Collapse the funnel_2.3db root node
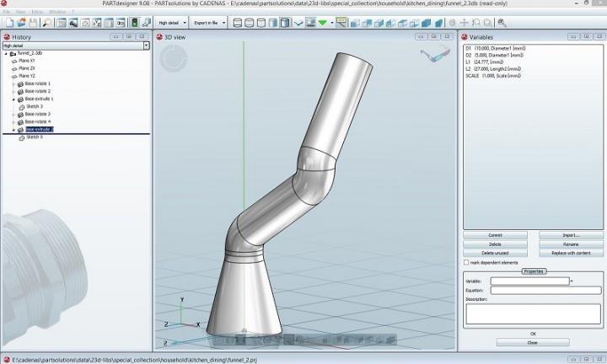607x364 pixels. point(6,53)
